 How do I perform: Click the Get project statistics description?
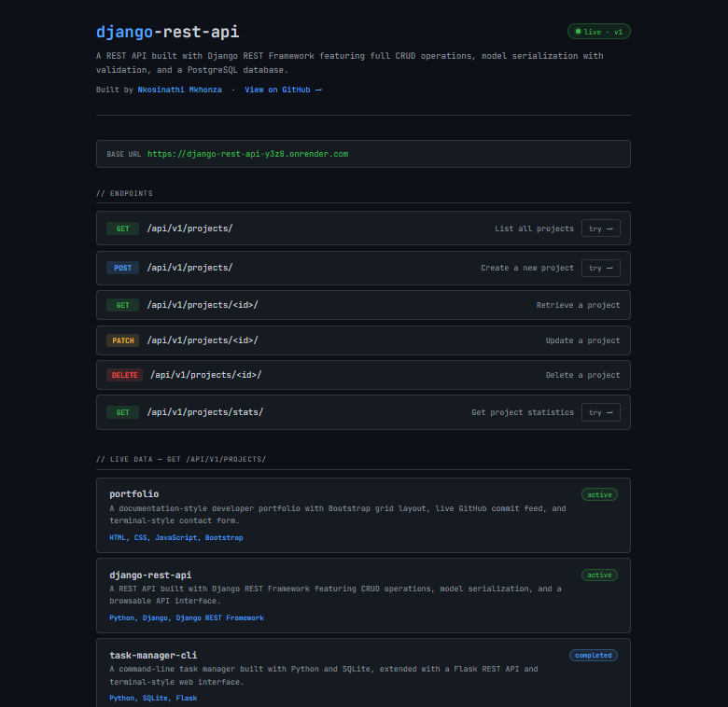click(523, 412)
